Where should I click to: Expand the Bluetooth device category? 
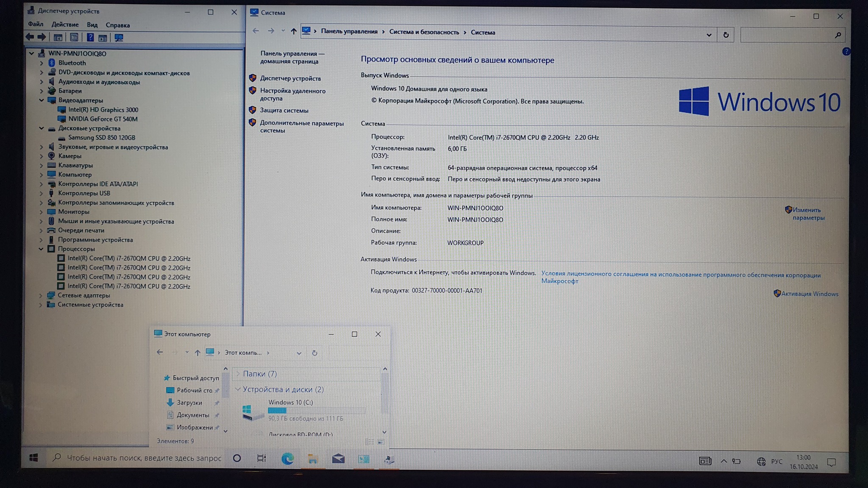[42, 63]
